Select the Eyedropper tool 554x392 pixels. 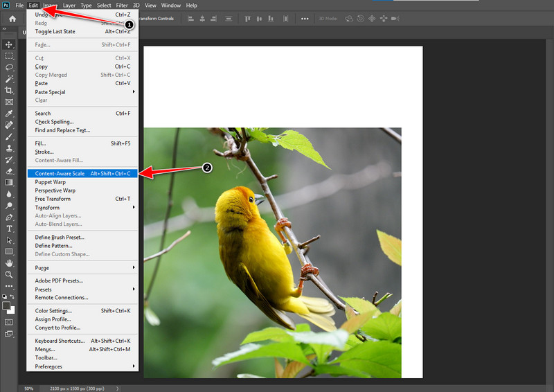coord(9,114)
